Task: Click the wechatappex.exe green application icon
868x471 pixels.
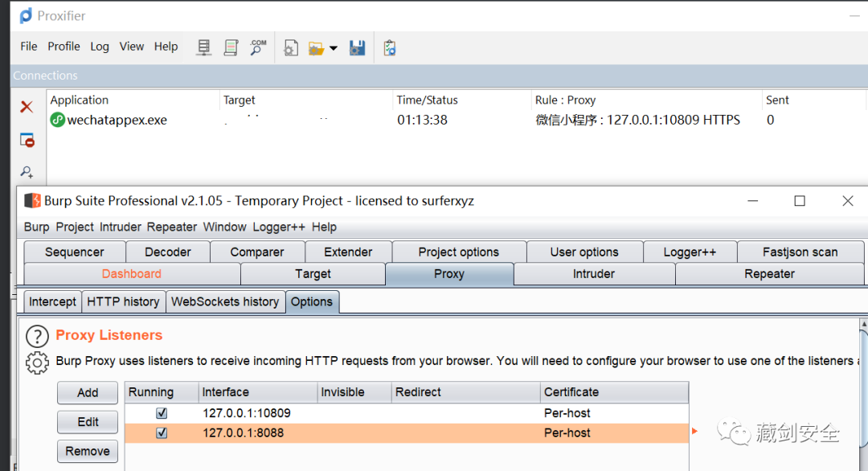Action: 58,120
